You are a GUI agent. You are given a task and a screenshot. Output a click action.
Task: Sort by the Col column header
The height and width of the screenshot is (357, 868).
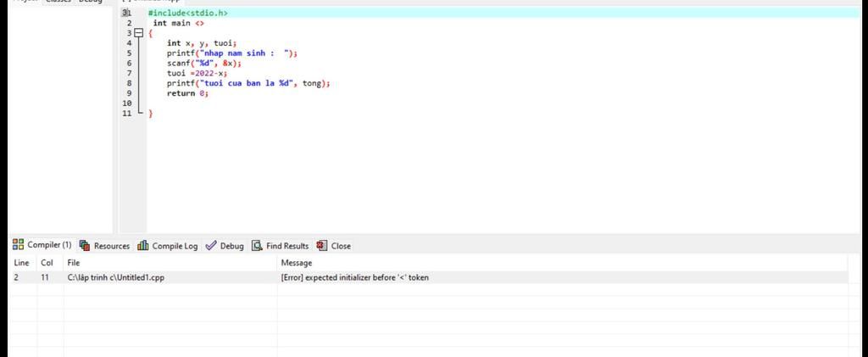tap(47, 263)
